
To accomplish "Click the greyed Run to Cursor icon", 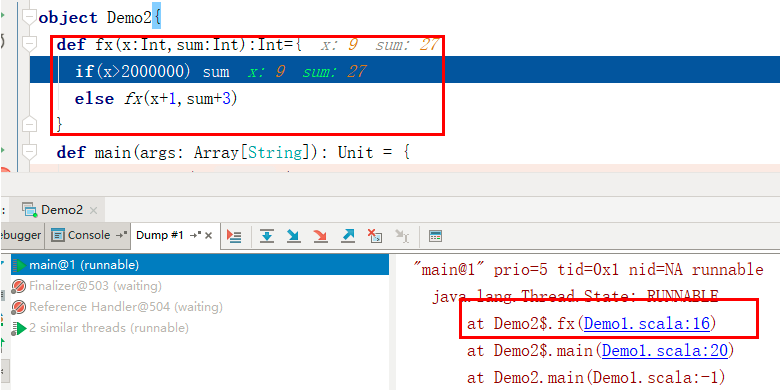I will pos(401,236).
